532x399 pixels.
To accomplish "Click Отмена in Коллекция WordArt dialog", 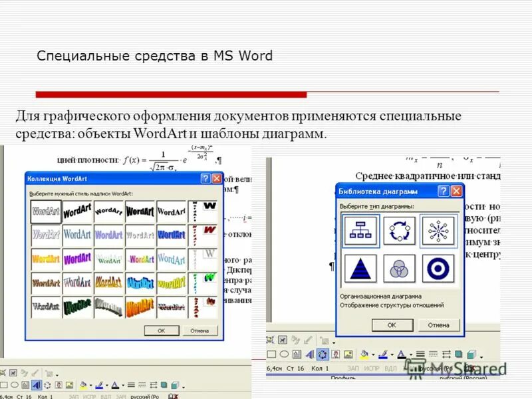I will tap(199, 331).
